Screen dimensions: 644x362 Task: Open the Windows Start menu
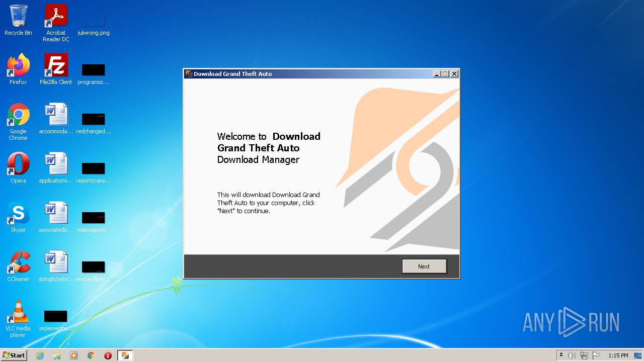(14, 355)
